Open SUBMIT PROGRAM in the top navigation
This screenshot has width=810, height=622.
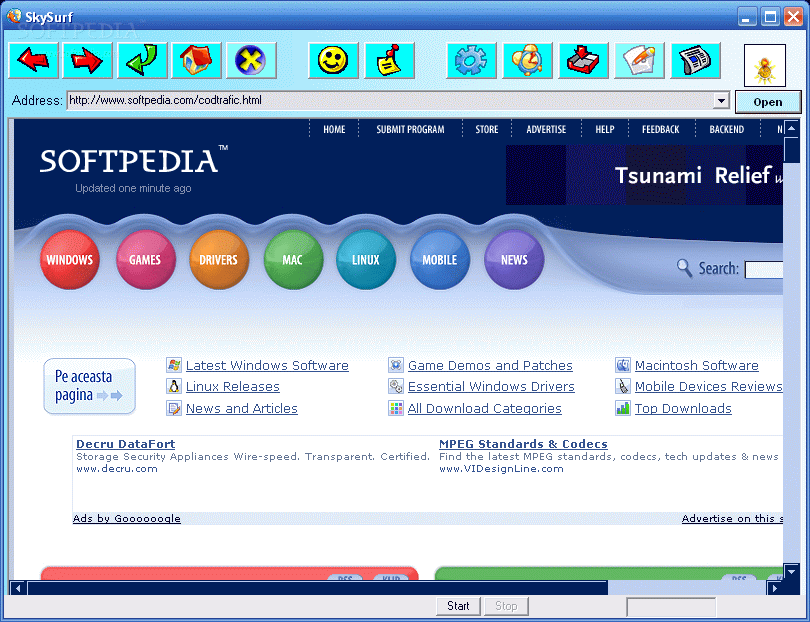tap(410, 130)
